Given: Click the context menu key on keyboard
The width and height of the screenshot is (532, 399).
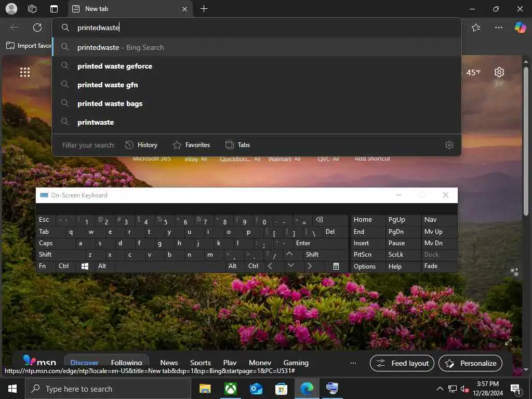Looking at the screenshot, I should tap(336, 267).
